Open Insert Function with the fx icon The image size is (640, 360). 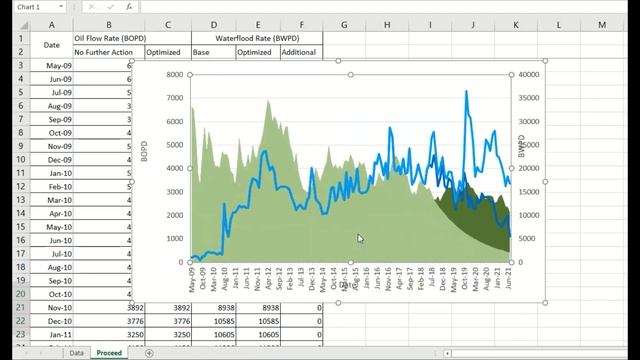[x=129, y=7]
